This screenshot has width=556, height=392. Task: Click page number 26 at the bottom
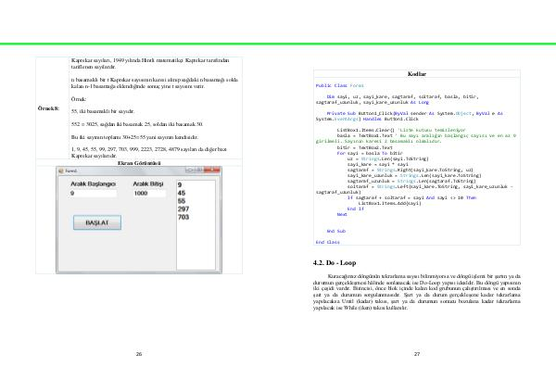[139, 355]
